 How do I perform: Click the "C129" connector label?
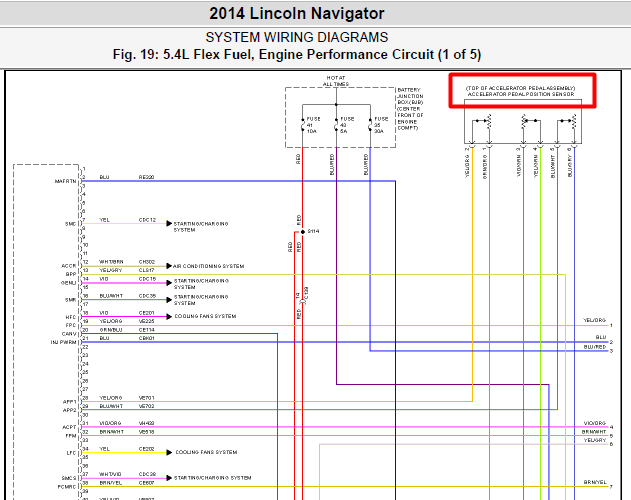pyautogui.click(x=306, y=294)
